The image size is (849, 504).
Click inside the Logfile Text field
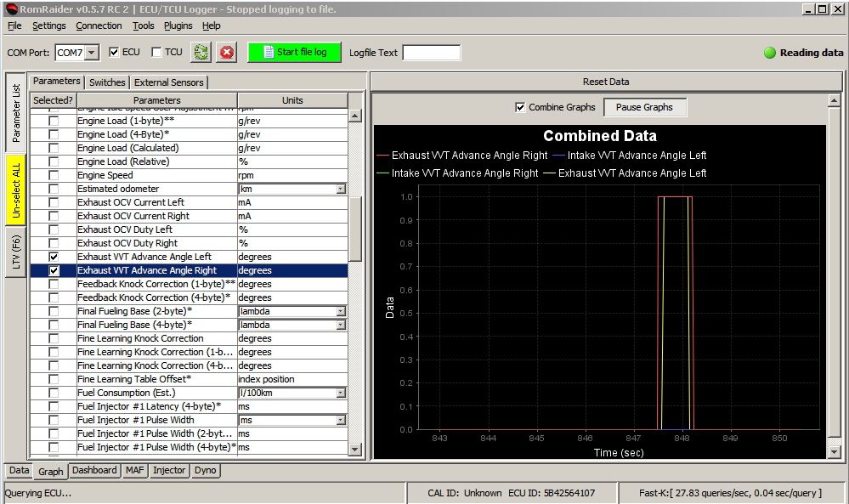433,52
